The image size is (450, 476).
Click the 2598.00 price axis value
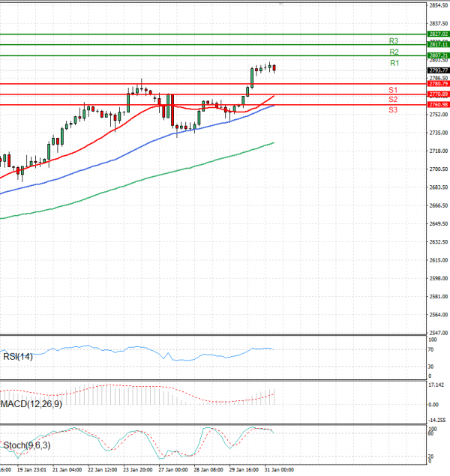[439, 279]
